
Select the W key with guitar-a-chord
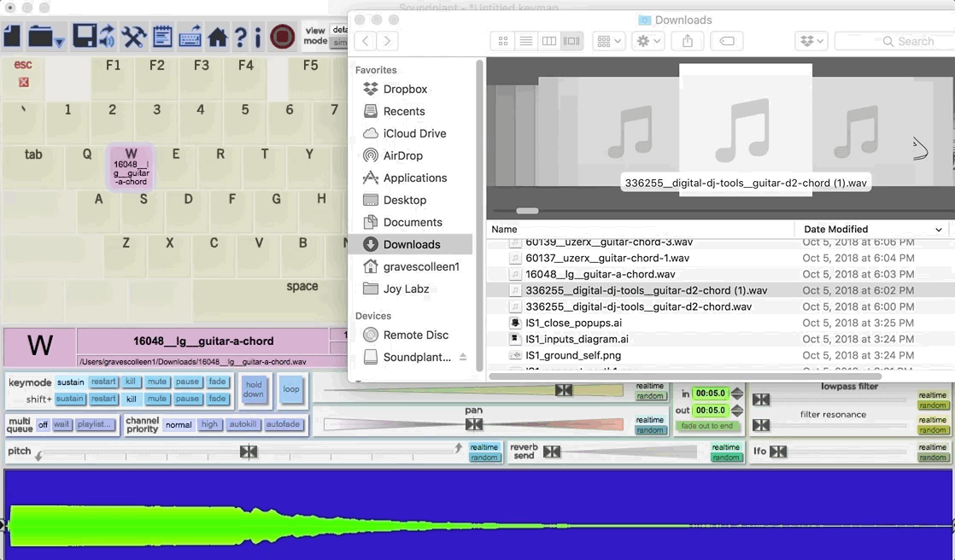click(x=131, y=166)
